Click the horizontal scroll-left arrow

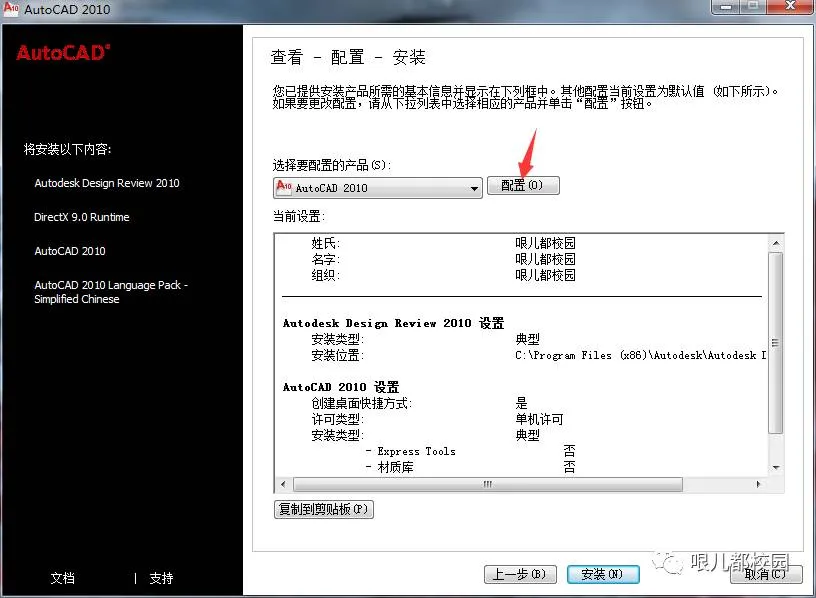(283, 484)
